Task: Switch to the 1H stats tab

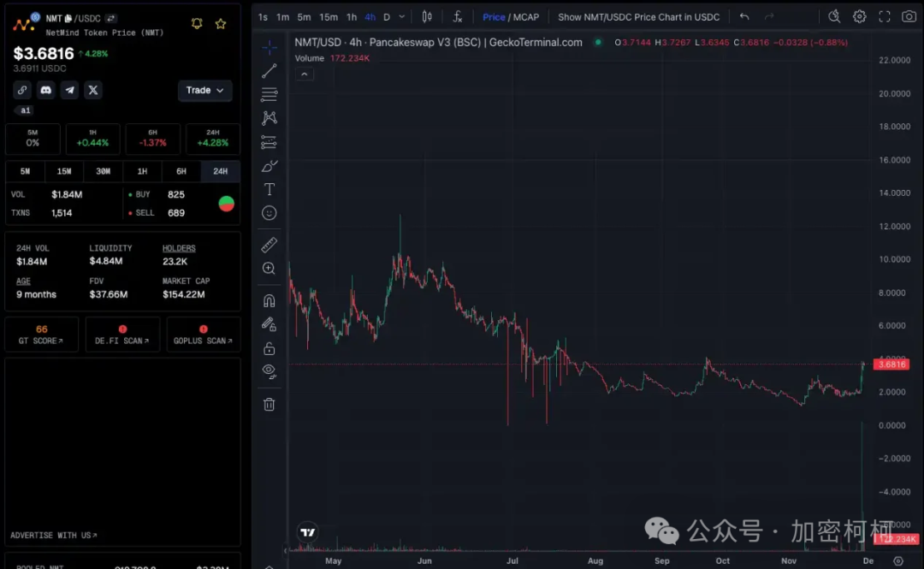Action: coord(143,171)
